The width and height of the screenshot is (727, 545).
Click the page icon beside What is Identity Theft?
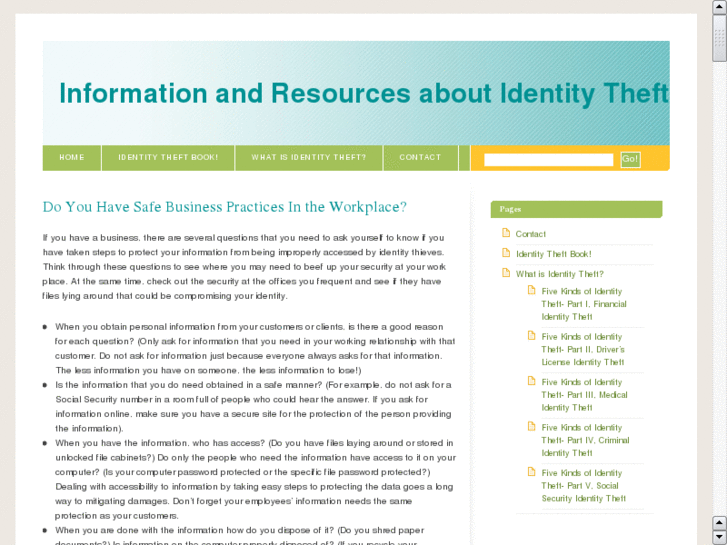(506, 273)
